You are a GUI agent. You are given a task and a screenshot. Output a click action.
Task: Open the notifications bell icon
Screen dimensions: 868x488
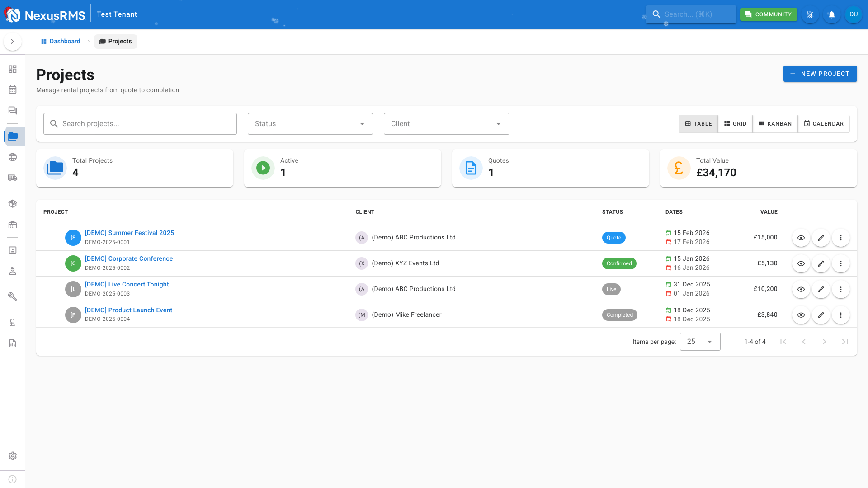pos(831,14)
